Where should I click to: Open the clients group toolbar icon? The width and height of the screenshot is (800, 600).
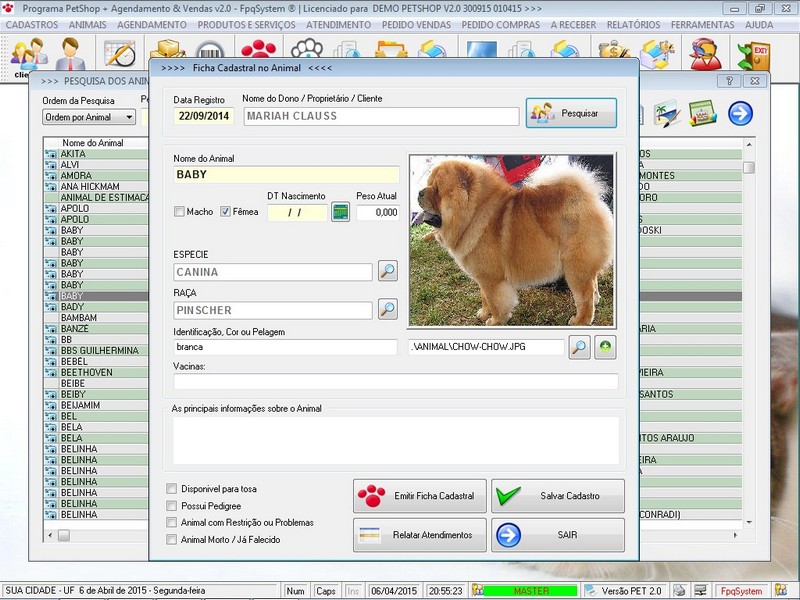[29, 54]
